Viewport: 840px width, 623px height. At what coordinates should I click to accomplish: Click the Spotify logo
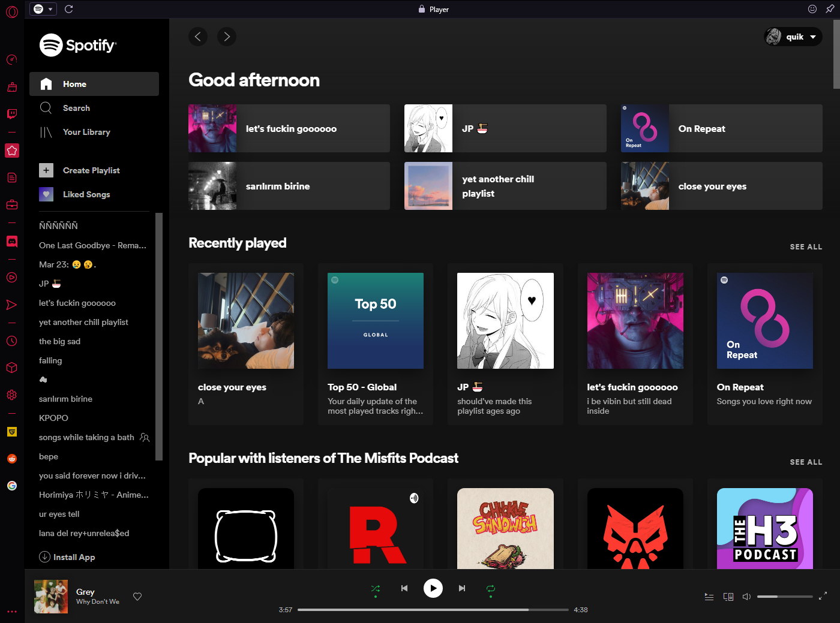point(78,45)
